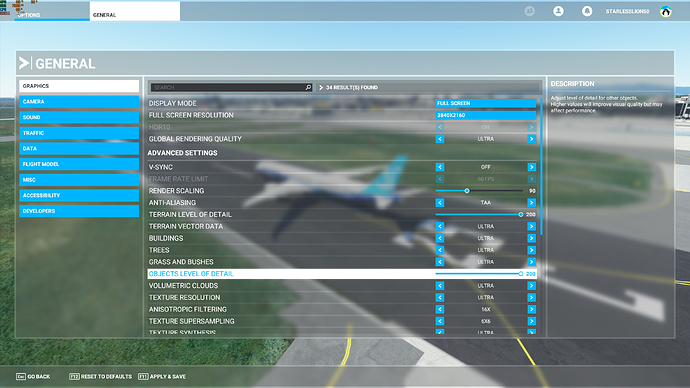This screenshot has height=388, width=690.
Task: Lower Buildings quality with left arrow
Action: point(440,238)
